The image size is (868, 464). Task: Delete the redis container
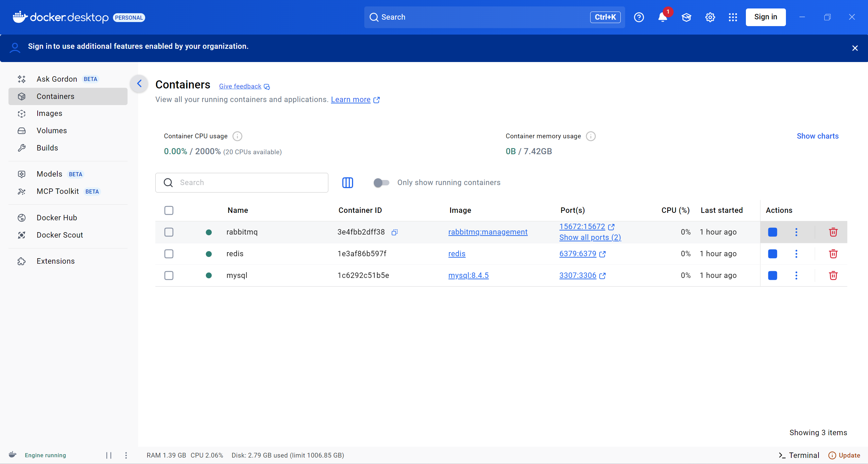coord(833,254)
